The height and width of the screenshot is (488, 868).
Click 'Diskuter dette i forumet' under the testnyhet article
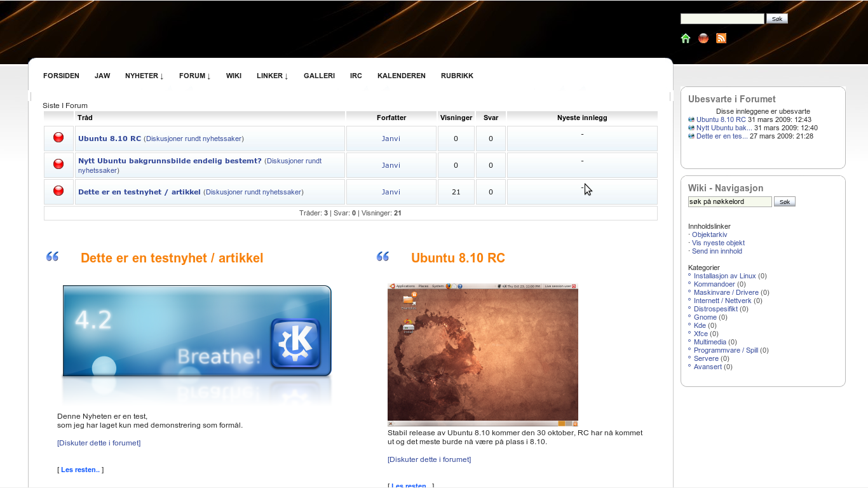[x=99, y=443]
